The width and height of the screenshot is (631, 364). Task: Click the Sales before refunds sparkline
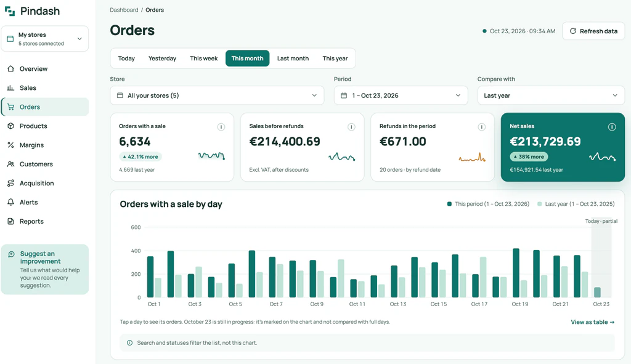[x=341, y=157]
